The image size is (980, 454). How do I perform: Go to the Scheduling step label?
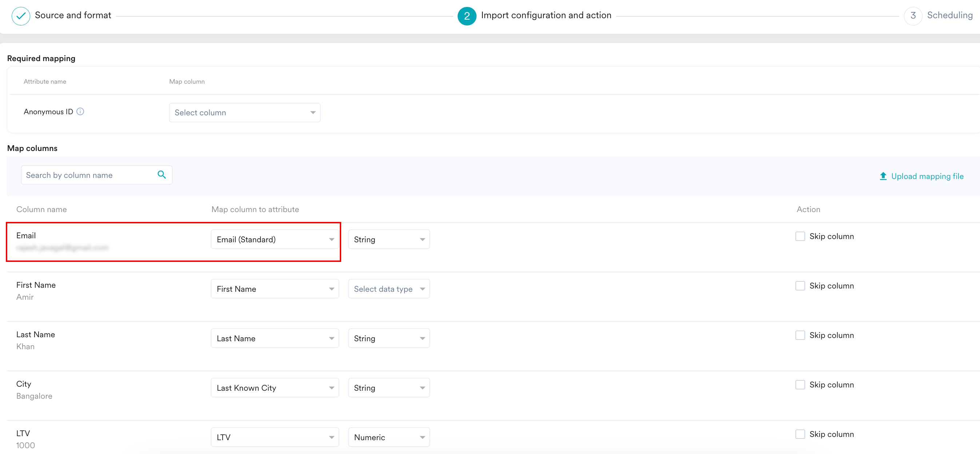pyautogui.click(x=949, y=15)
